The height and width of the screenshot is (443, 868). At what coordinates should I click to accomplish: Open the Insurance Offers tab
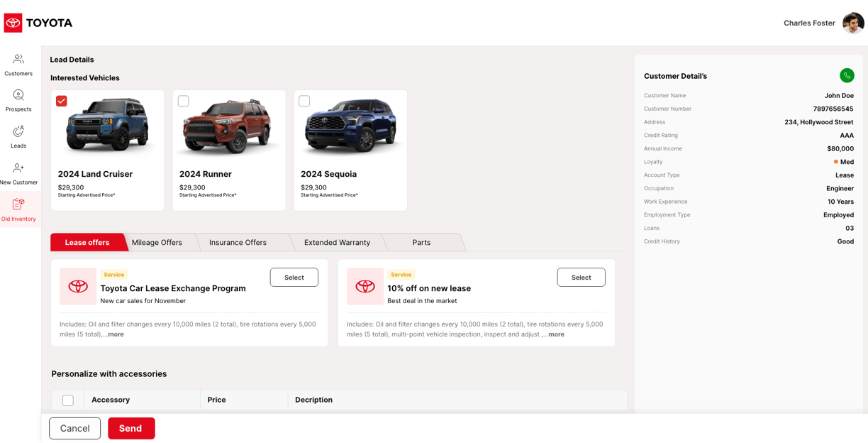tap(238, 242)
